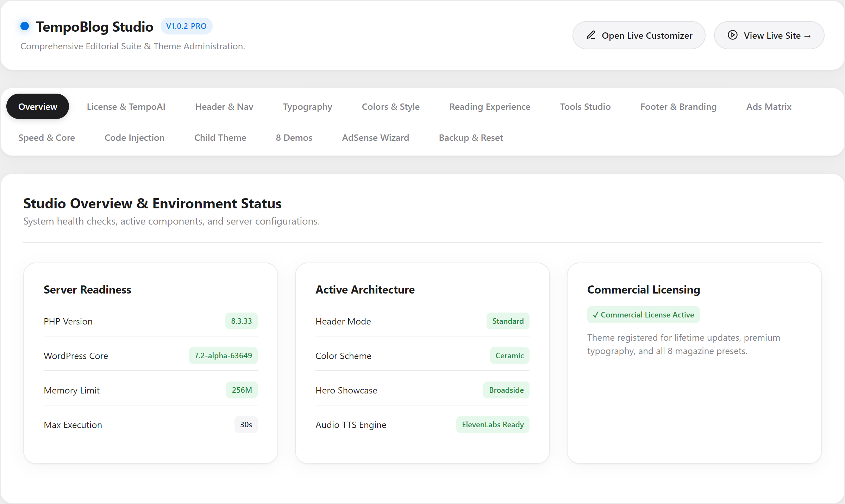The image size is (845, 504).
Task: Go to the AdSense Wizard tab
Action: click(375, 137)
